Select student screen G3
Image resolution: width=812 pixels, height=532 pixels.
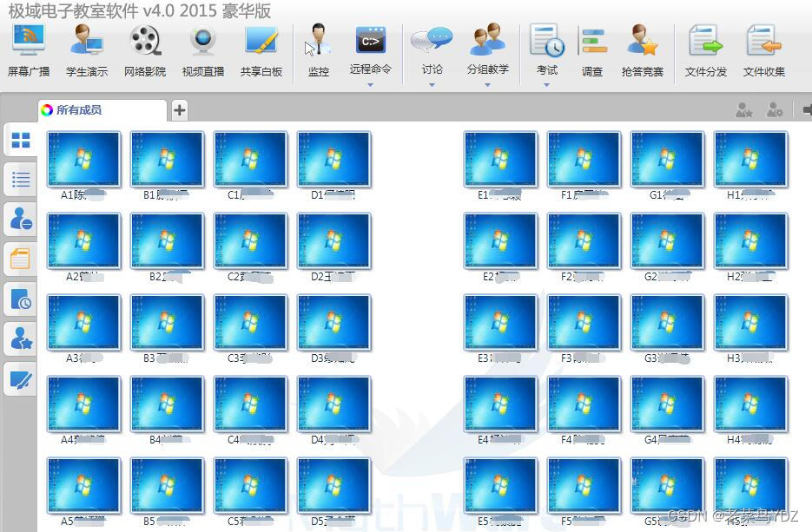(667, 323)
